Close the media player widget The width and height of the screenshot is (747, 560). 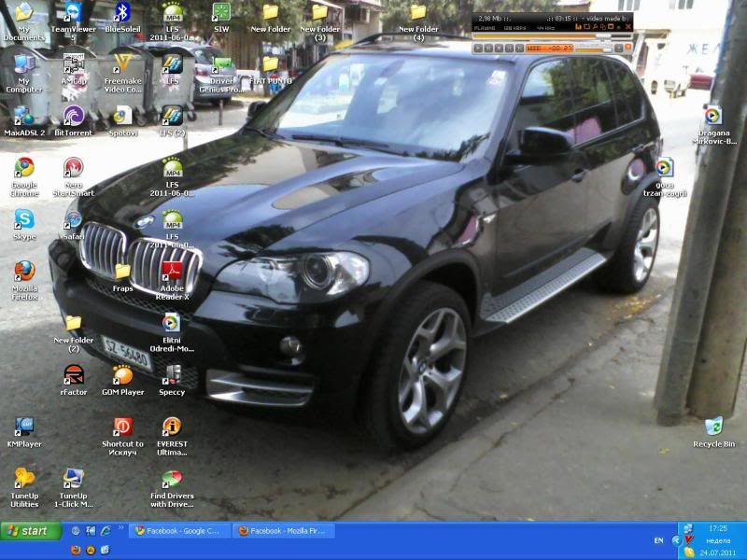627,27
